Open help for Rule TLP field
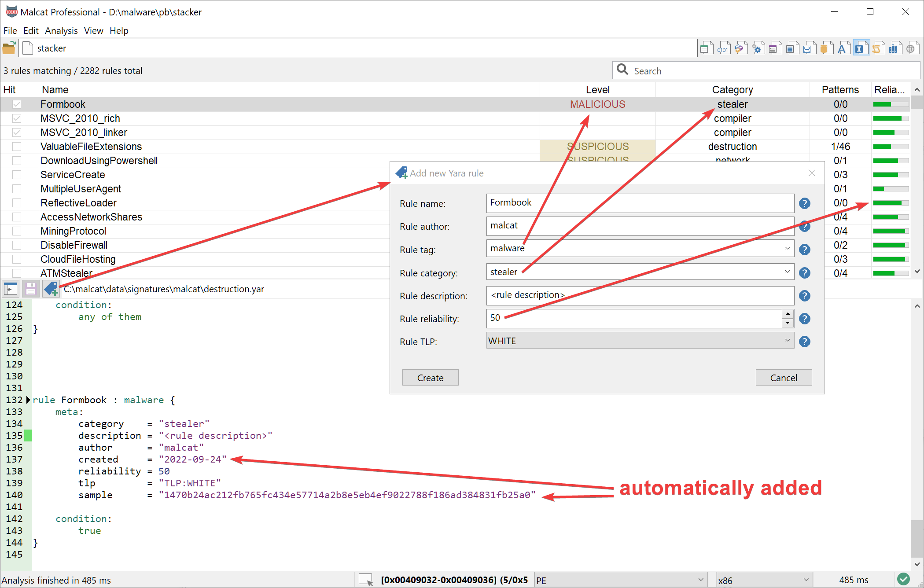This screenshot has height=588, width=924. pyautogui.click(x=805, y=342)
